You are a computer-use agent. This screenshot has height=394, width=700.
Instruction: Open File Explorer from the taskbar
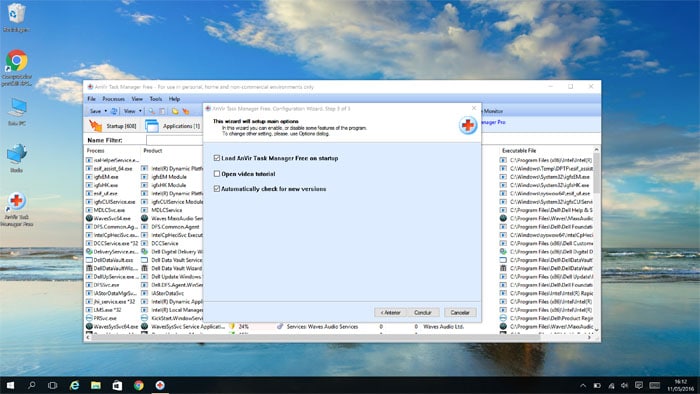(x=96, y=385)
